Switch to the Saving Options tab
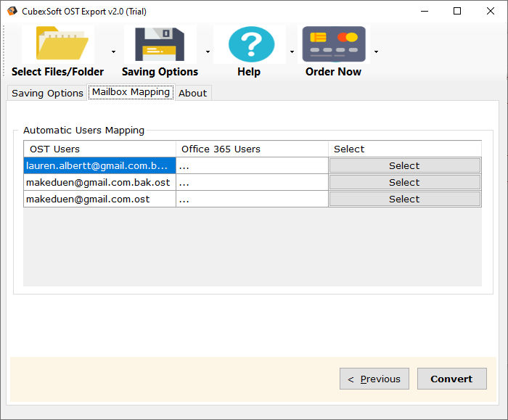Image resolution: width=508 pixels, height=420 pixels. tap(47, 93)
